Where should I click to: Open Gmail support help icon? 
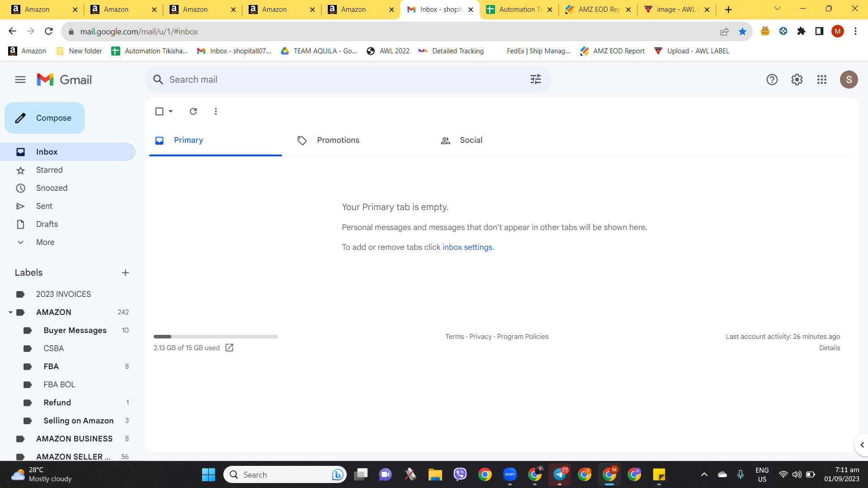(x=772, y=80)
